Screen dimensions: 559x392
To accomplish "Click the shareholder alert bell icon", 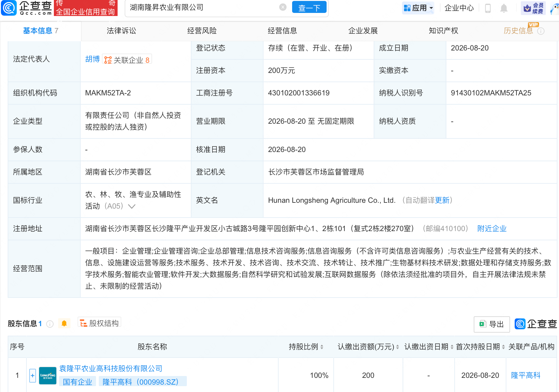I will click(64, 323).
